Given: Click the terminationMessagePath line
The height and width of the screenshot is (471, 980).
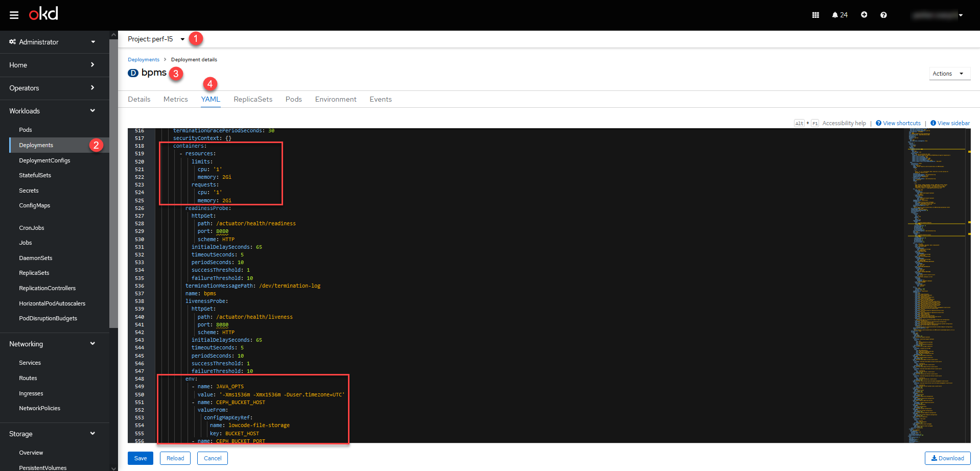Looking at the screenshot, I should tap(253, 286).
